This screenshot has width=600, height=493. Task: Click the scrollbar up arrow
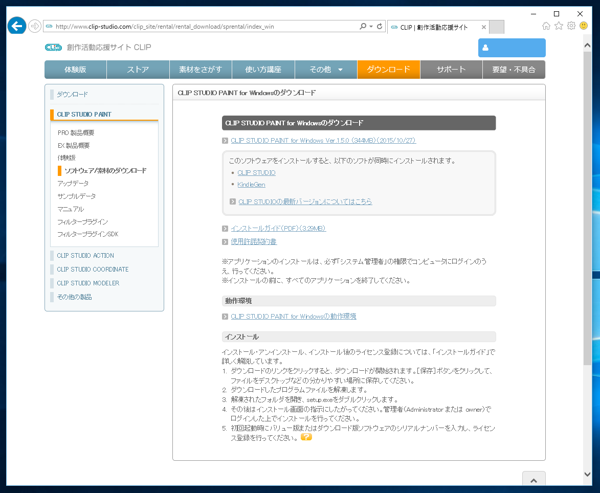click(x=587, y=45)
